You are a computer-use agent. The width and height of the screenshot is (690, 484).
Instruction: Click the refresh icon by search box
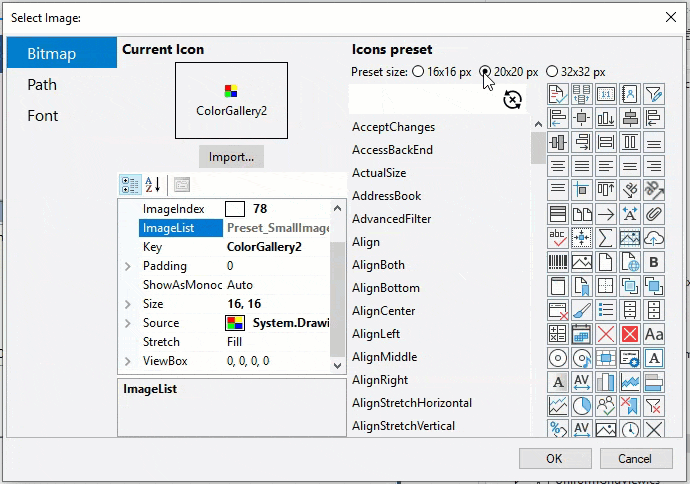click(512, 99)
